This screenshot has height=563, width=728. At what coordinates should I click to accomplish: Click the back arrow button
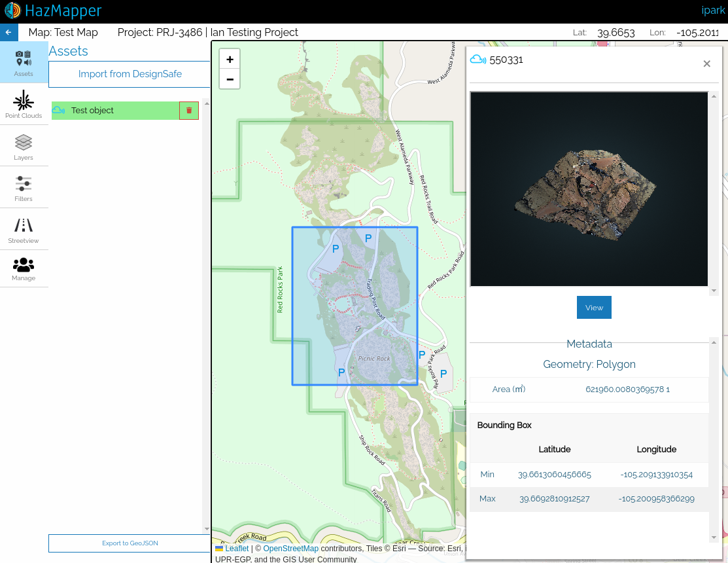pyautogui.click(x=9, y=32)
